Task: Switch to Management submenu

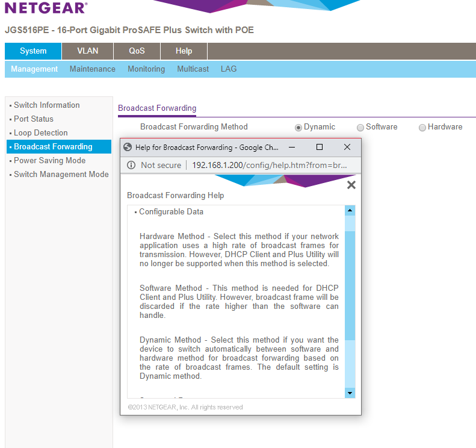Action: click(x=34, y=69)
